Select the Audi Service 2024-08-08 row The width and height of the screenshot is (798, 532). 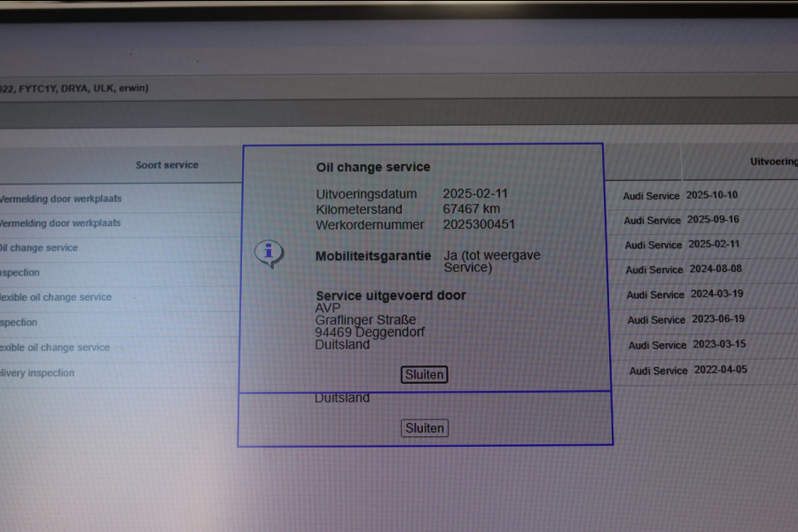[684, 269]
